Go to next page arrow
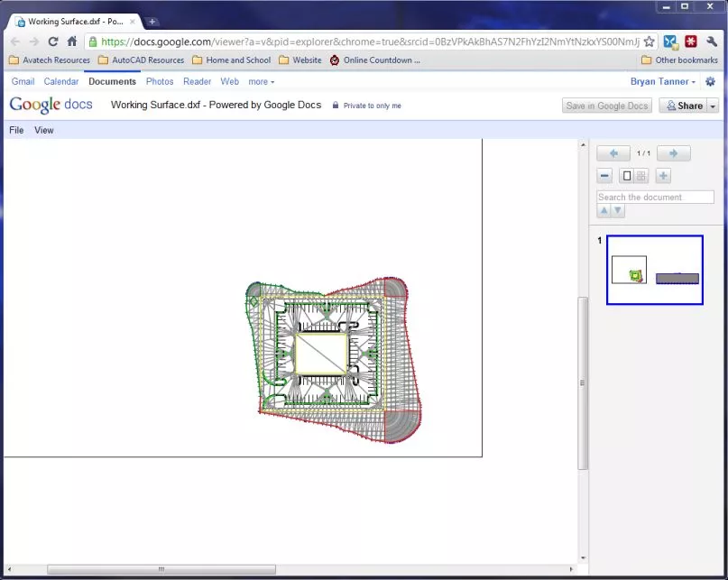Screen dimensions: 728x580 pyautogui.click(x=674, y=153)
